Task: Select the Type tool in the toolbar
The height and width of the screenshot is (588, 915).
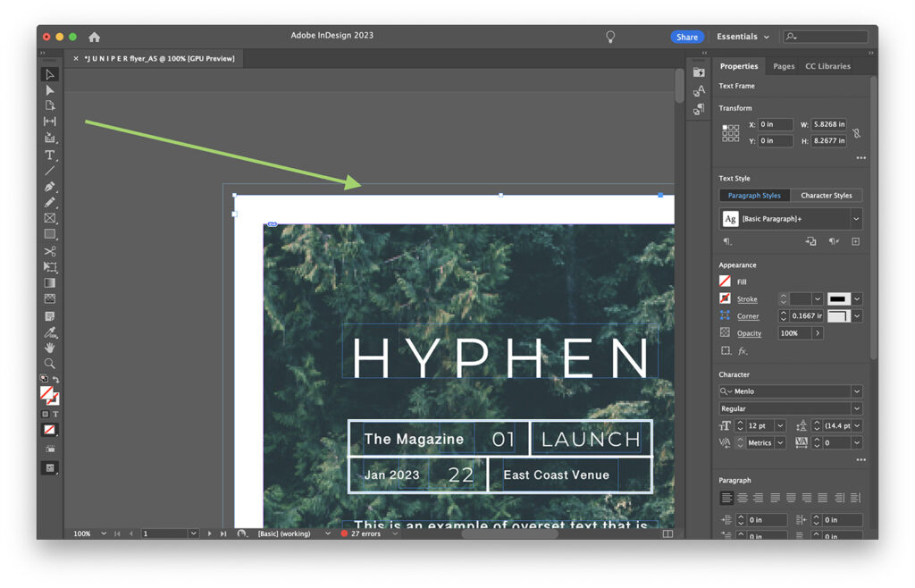Action: point(50,155)
